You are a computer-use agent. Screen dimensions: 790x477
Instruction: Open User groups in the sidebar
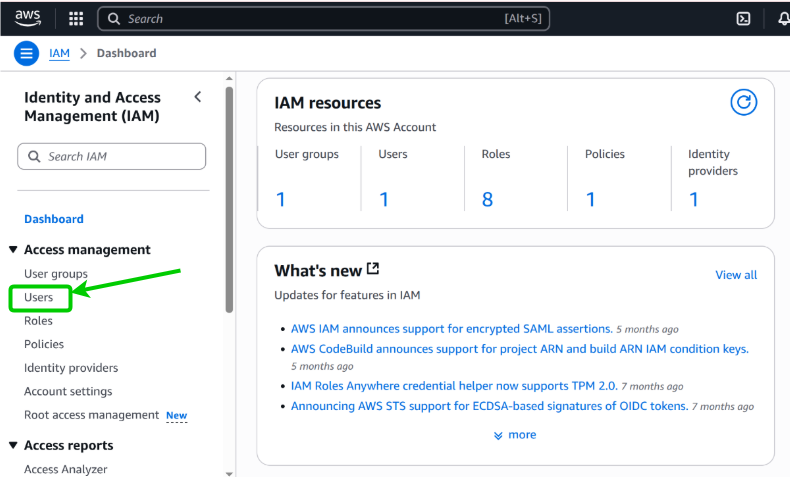(56, 274)
